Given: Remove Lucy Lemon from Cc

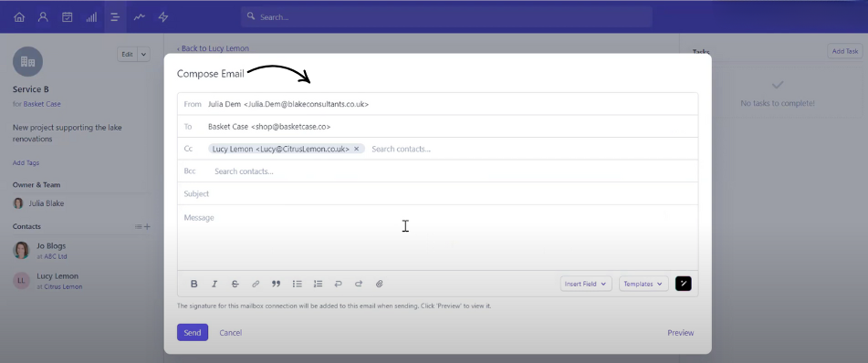Looking at the screenshot, I should point(357,149).
